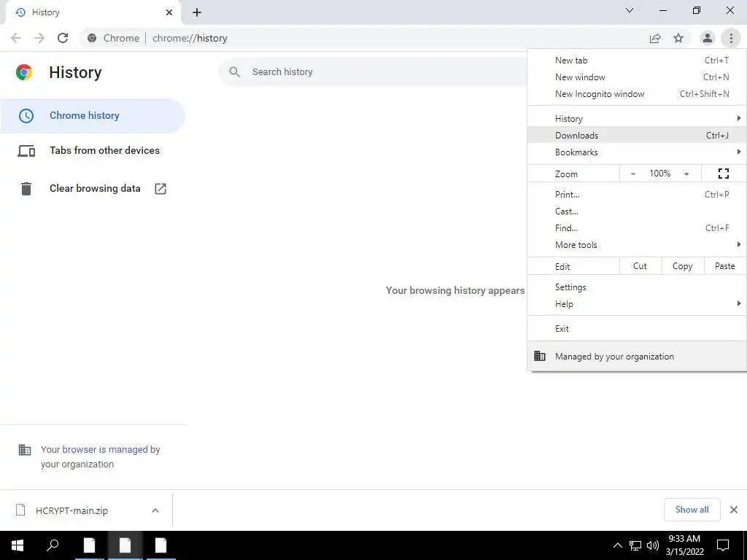Click the Chrome logo beside History title
The width and height of the screenshot is (747, 560).
(24, 72)
